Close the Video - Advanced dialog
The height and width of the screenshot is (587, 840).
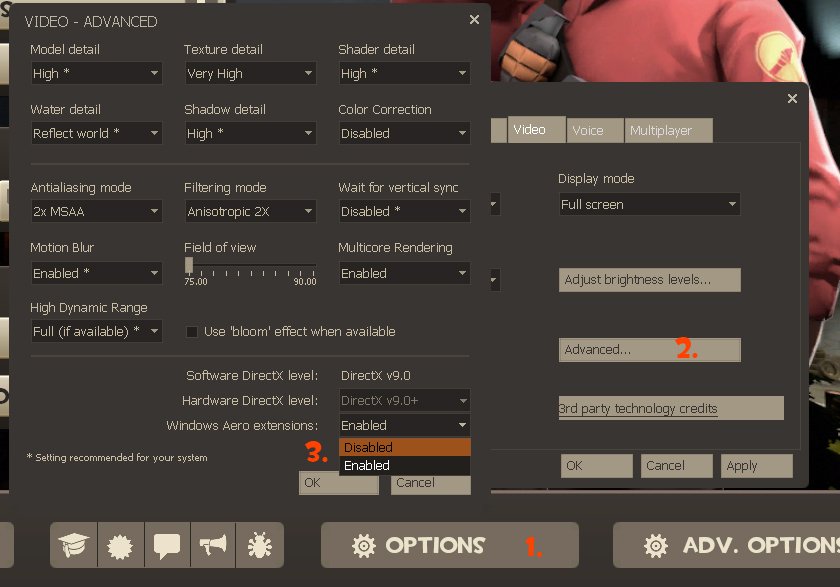[x=474, y=19]
